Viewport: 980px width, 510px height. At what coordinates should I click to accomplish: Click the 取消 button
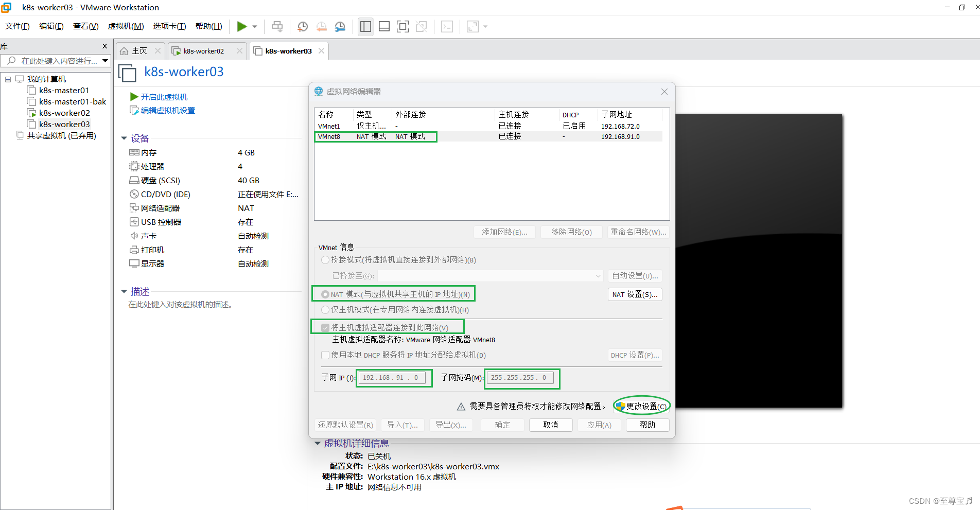pyautogui.click(x=550, y=425)
